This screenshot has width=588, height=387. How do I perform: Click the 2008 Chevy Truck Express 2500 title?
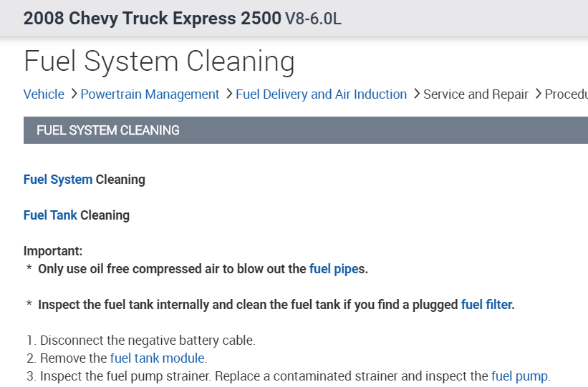152,18
